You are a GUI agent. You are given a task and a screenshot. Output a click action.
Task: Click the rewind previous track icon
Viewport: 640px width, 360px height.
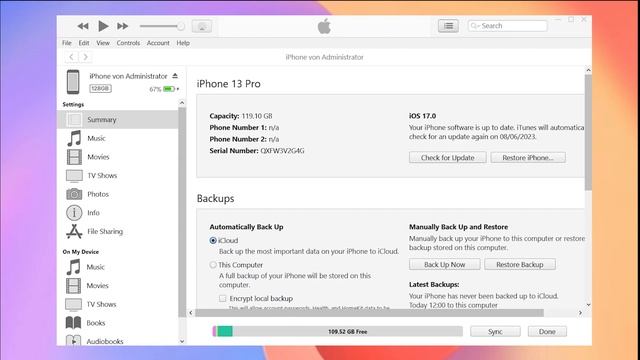[83, 26]
